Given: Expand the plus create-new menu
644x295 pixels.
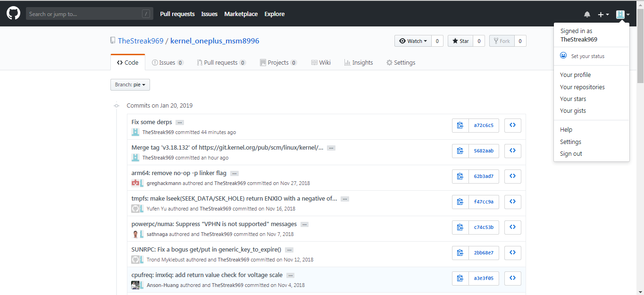Looking at the screenshot, I should tap(603, 15).
